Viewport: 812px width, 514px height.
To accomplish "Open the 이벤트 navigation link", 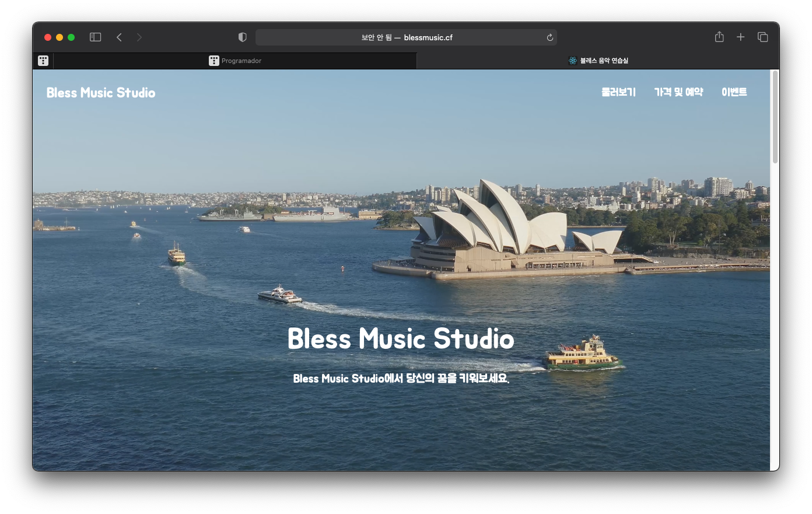I will pyautogui.click(x=734, y=92).
